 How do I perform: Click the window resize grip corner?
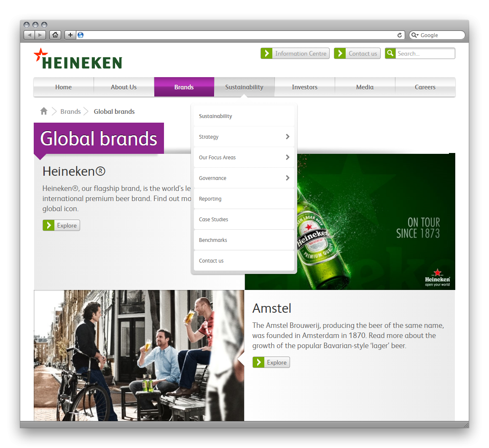[466, 425]
